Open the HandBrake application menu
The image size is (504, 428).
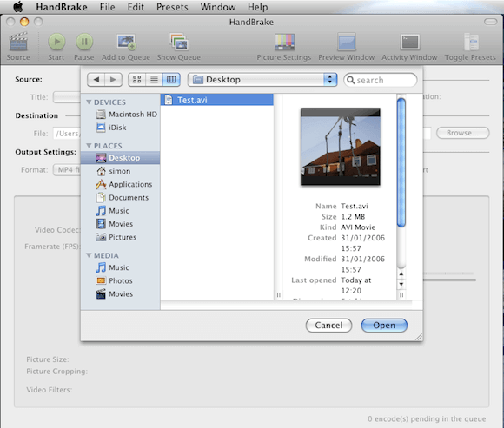[x=62, y=7]
